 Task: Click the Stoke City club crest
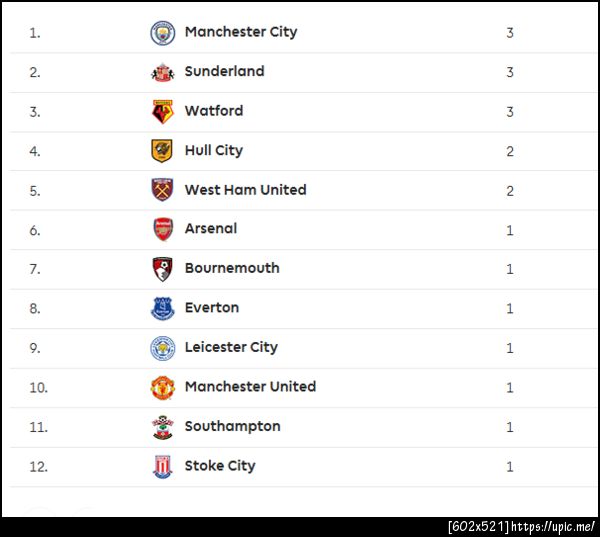pos(162,466)
